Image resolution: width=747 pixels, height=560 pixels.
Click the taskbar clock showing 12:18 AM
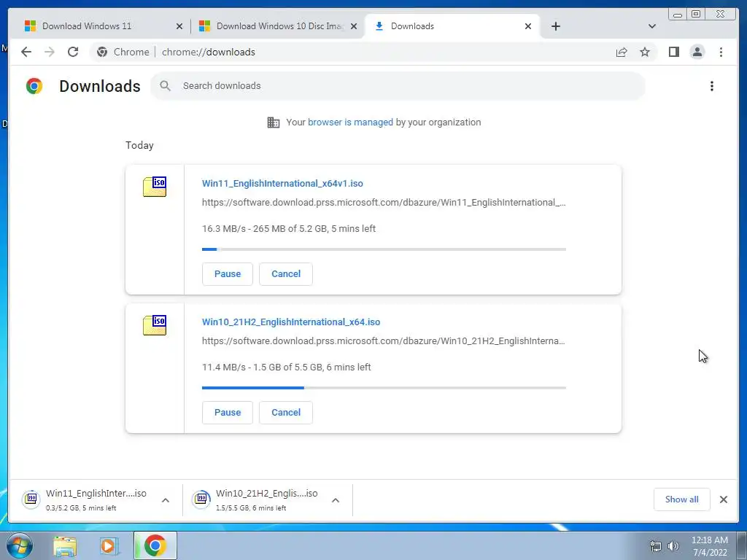709,546
